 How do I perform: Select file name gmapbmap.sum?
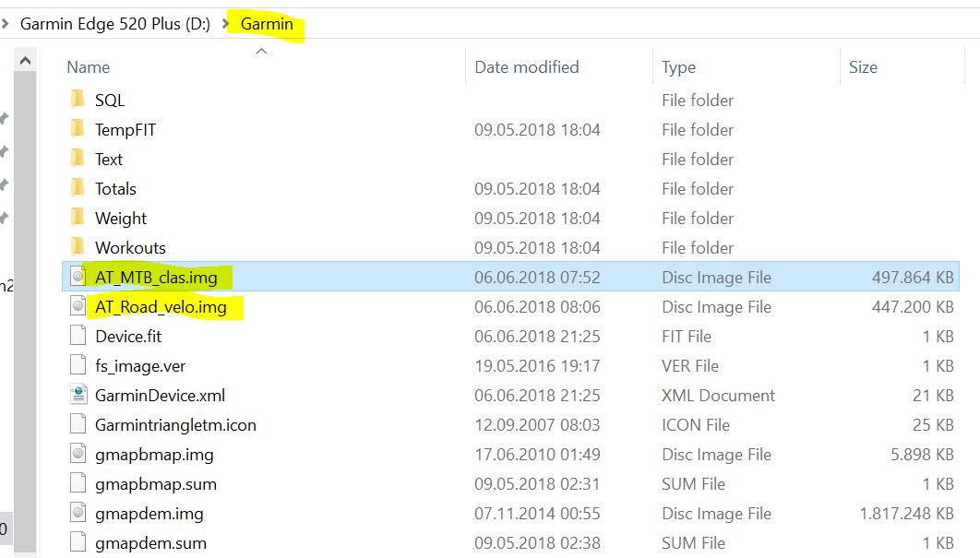tap(156, 483)
